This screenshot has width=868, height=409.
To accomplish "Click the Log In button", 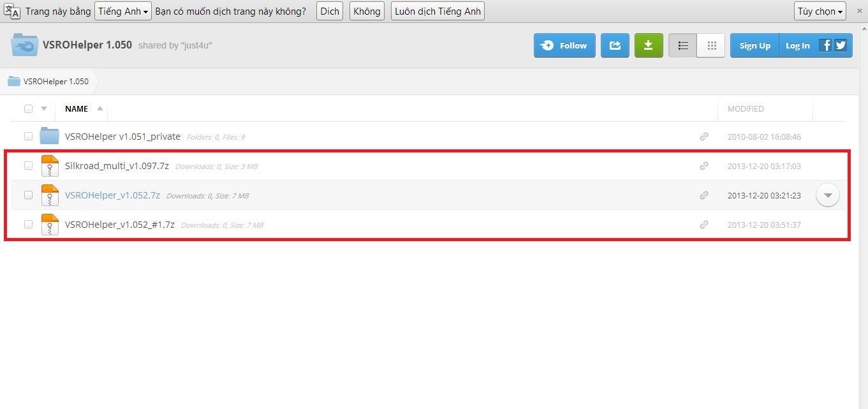I will 797,46.
